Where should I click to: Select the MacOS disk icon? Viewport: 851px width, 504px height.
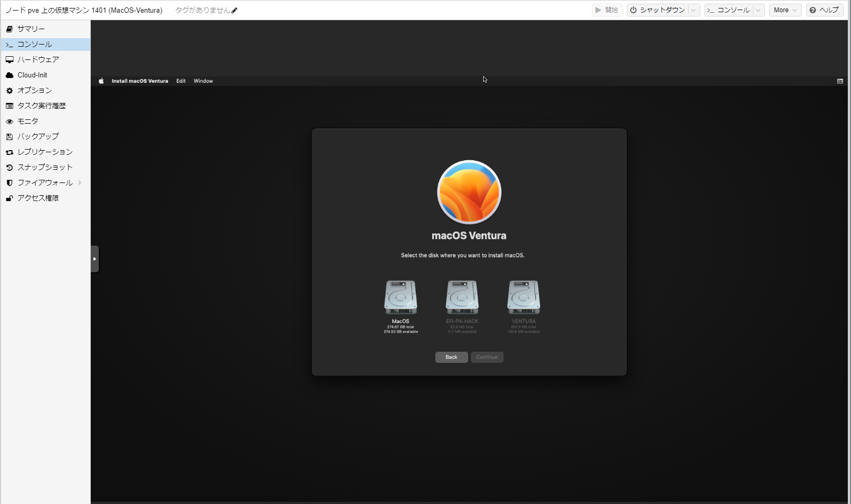pyautogui.click(x=400, y=298)
